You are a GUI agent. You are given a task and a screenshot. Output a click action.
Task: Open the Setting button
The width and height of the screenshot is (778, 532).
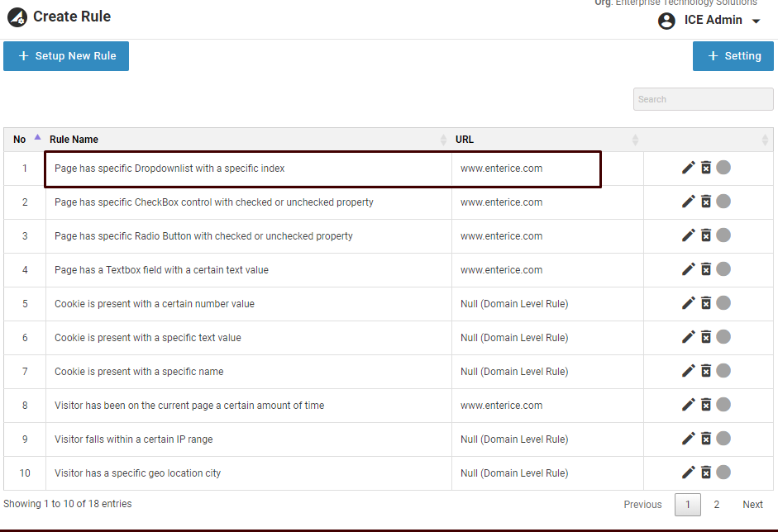[x=733, y=56]
